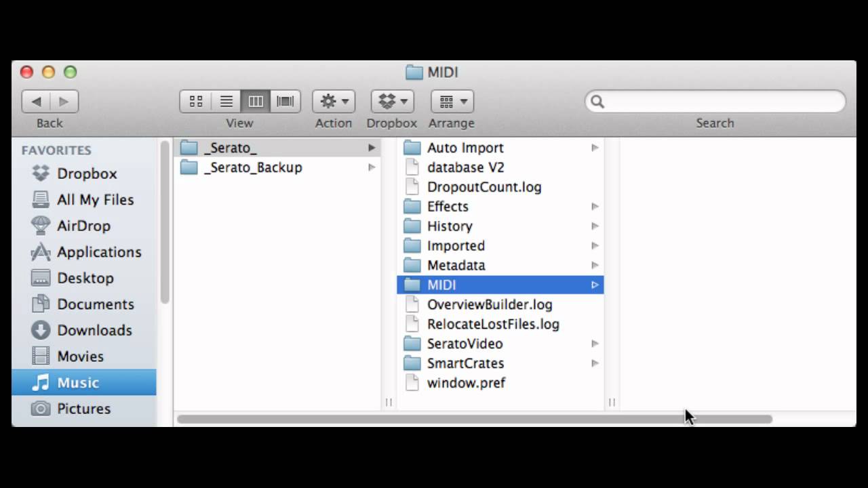Switch to Cover Flow view
The height and width of the screenshot is (488, 868).
[x=285, y=102]
